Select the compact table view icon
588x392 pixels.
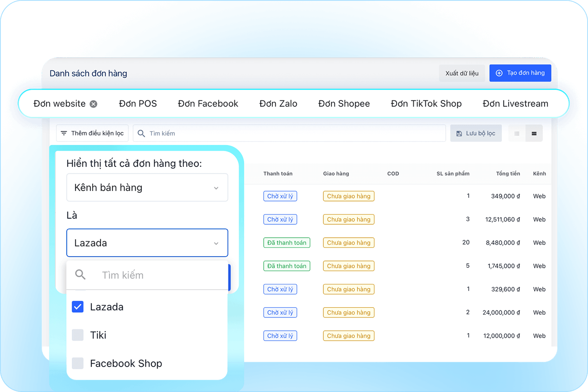click(534, 133)
